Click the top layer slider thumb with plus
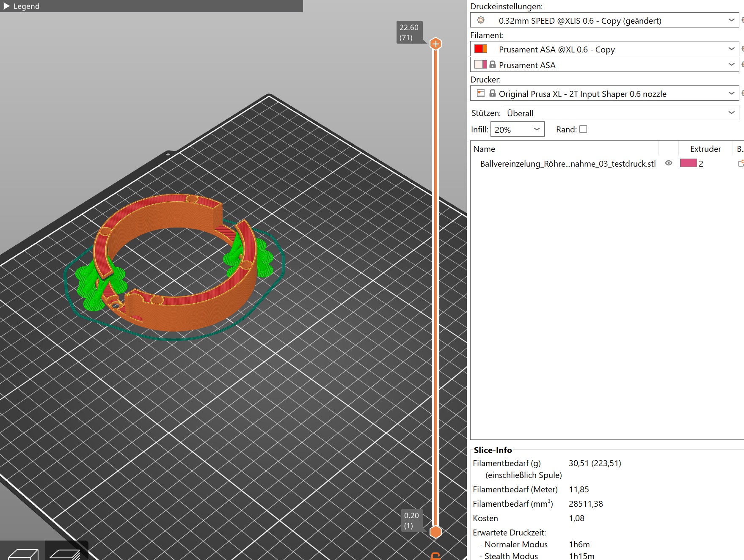Image resolution: width=744 pixels, height=560 pixels. click(x=435, y=44)
